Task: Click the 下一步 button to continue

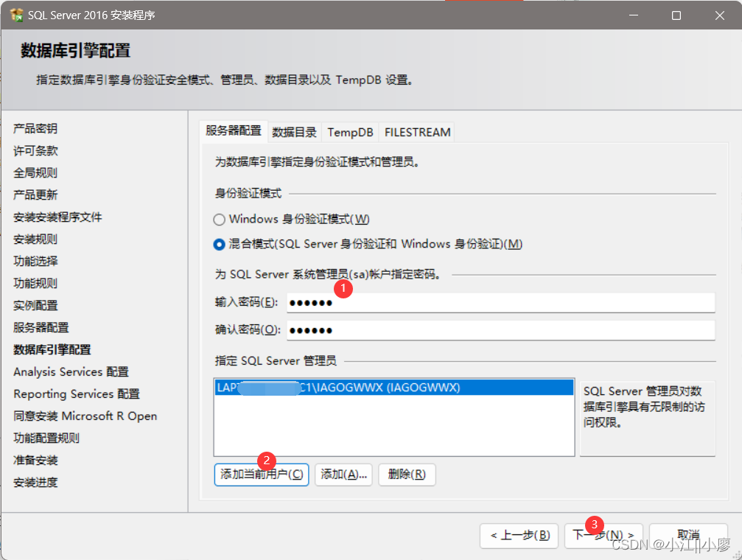Action: click(603, 536)
